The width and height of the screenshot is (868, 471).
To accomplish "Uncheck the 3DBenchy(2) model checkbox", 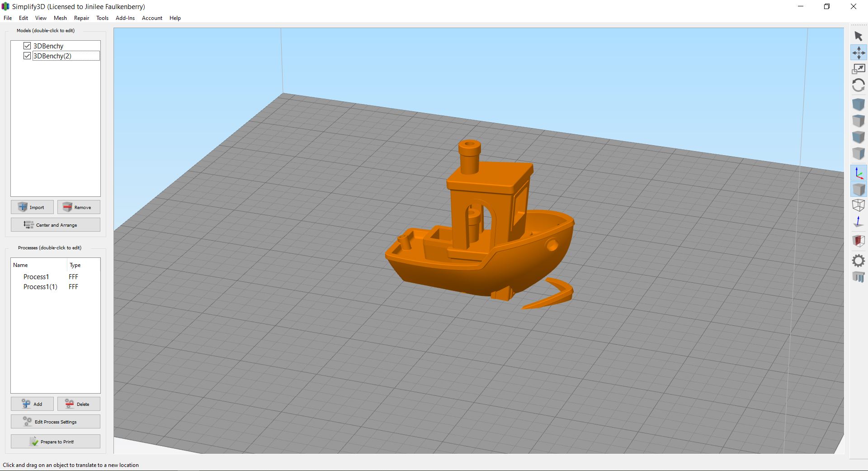I will [27, 56].
